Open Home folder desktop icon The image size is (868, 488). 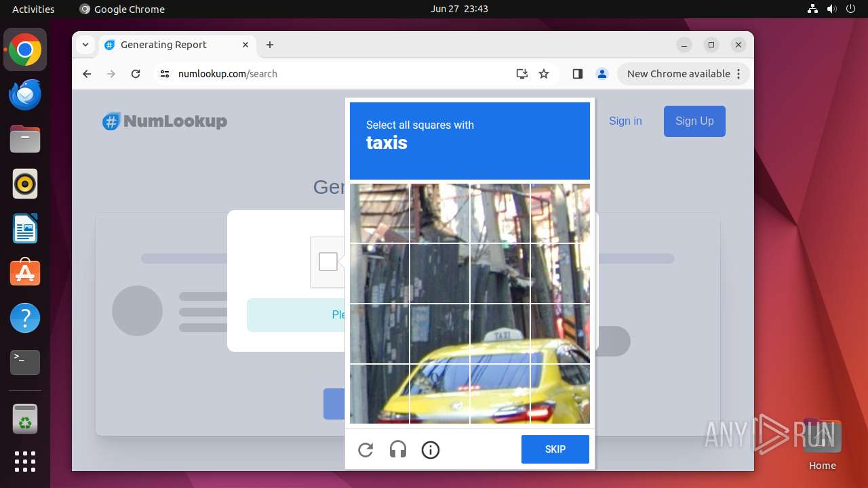coord(822,444)
